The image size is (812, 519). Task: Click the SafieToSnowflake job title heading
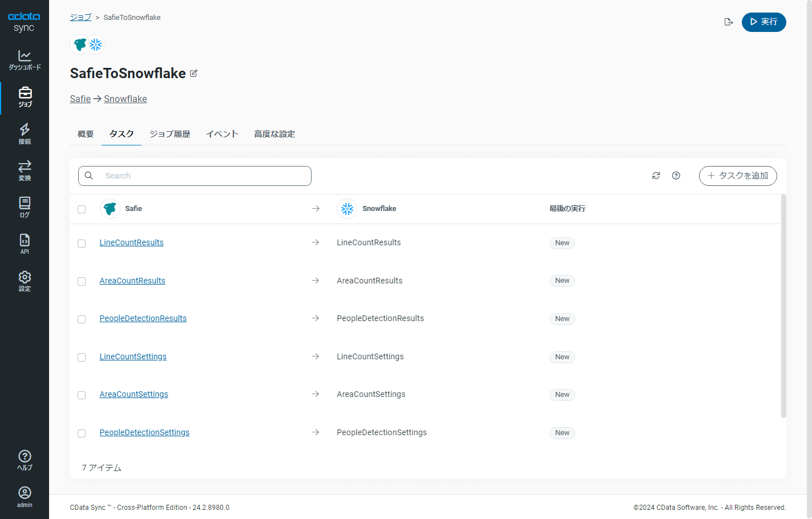point(128,74)
